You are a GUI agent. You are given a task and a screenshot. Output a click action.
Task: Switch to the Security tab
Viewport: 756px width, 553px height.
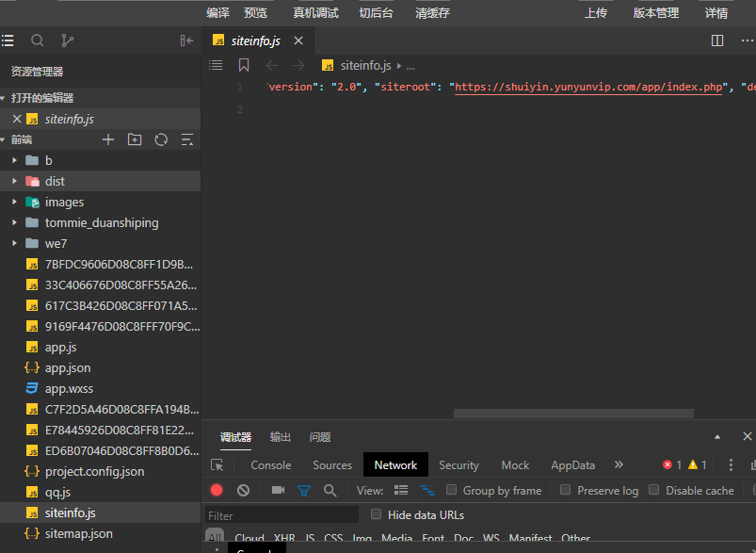tap(458, 465)
